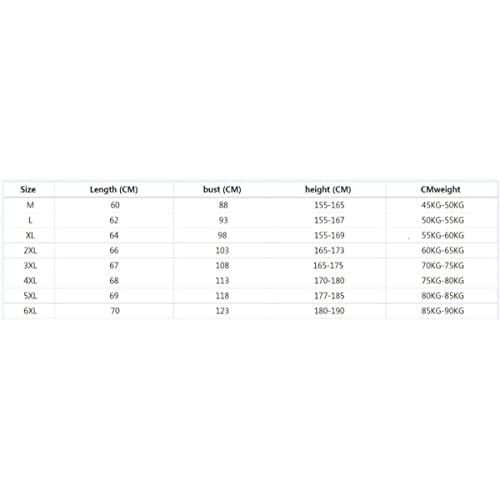Select the M size row label

[x=30, y=205]
